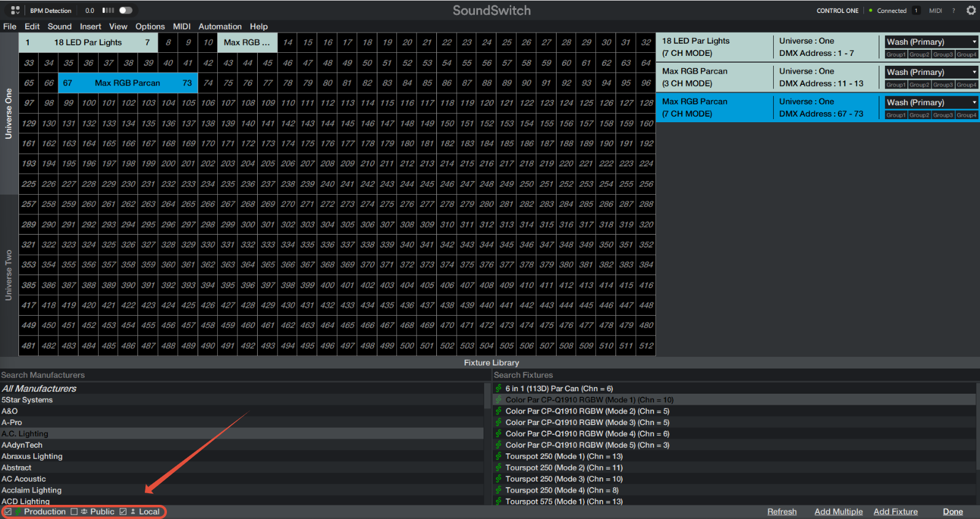Select 18 LED Par Lights block in DMX grid
This screenshot has height=519, width=980.
(88, 42)
